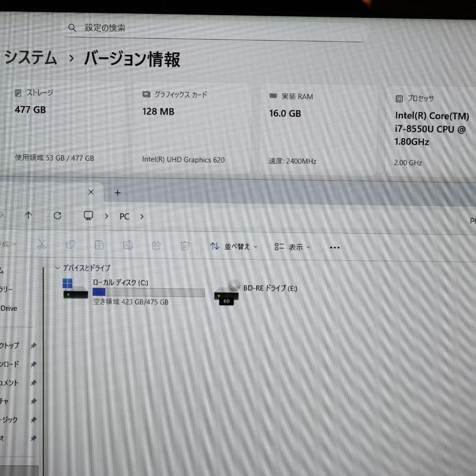Click the Delete (trash) icon
Viewport: 476px width, 476px height.
185,245
